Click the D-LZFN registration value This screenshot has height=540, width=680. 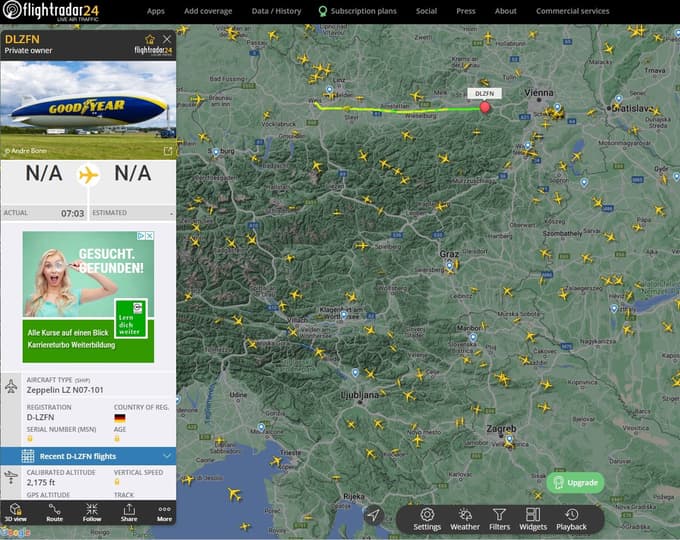40,417
